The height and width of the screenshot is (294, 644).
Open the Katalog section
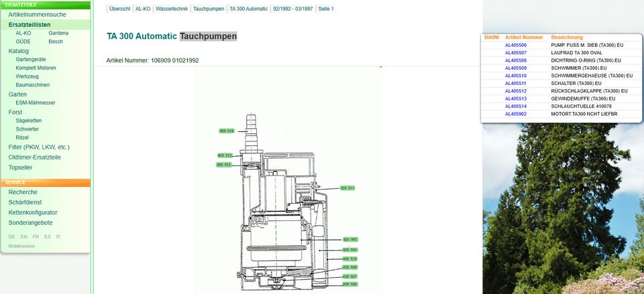[x=19, y=52]
